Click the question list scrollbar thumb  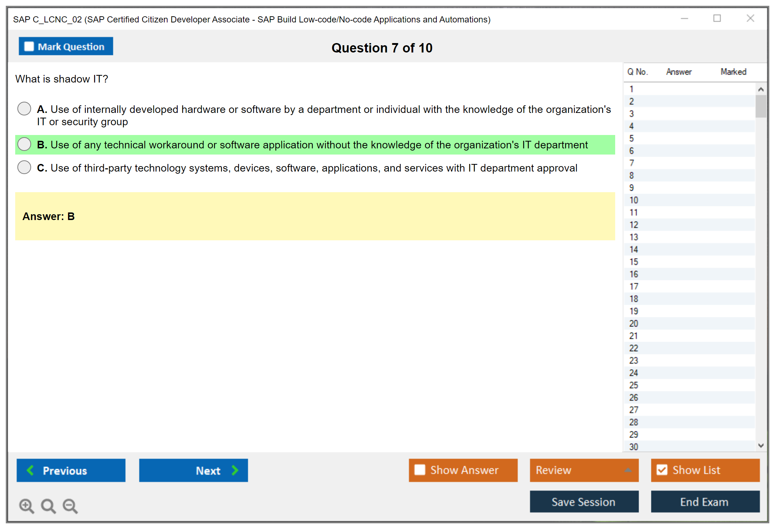(761, 106)
